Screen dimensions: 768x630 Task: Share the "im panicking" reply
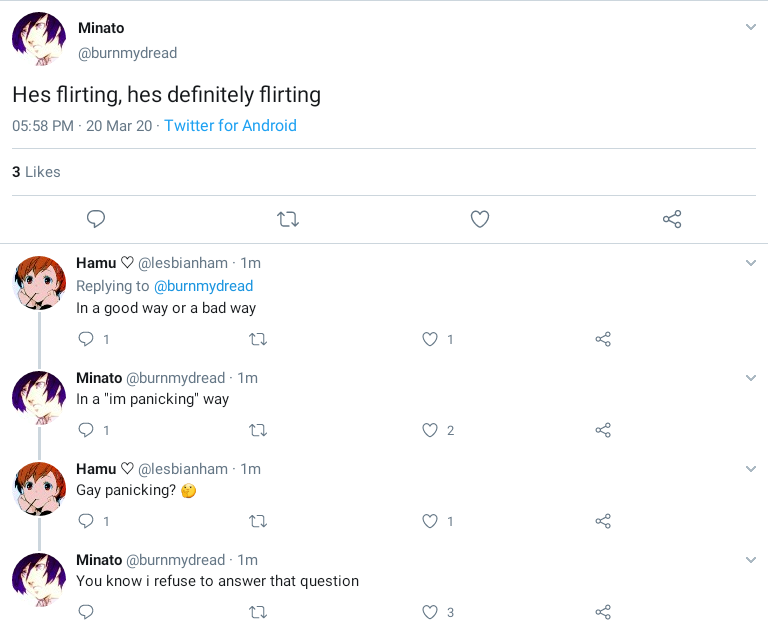point(603,430)
